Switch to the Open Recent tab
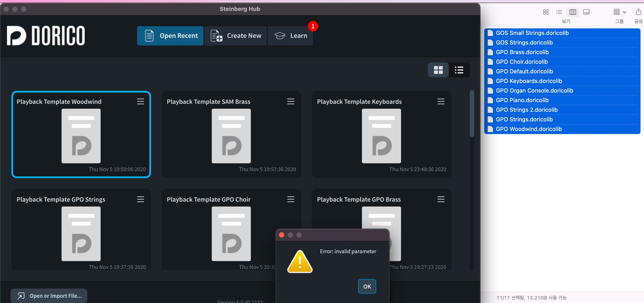 pos(170,36)
